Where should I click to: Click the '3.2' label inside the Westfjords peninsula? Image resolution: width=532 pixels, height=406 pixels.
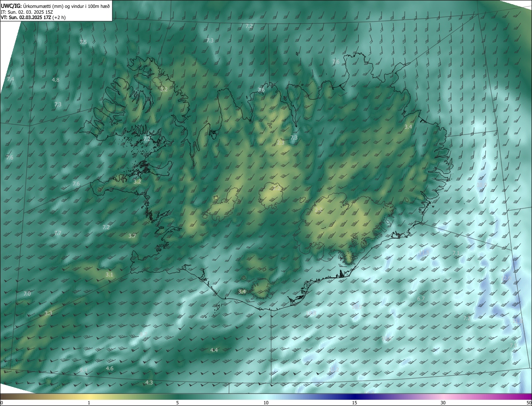click(x=164, y=89)
